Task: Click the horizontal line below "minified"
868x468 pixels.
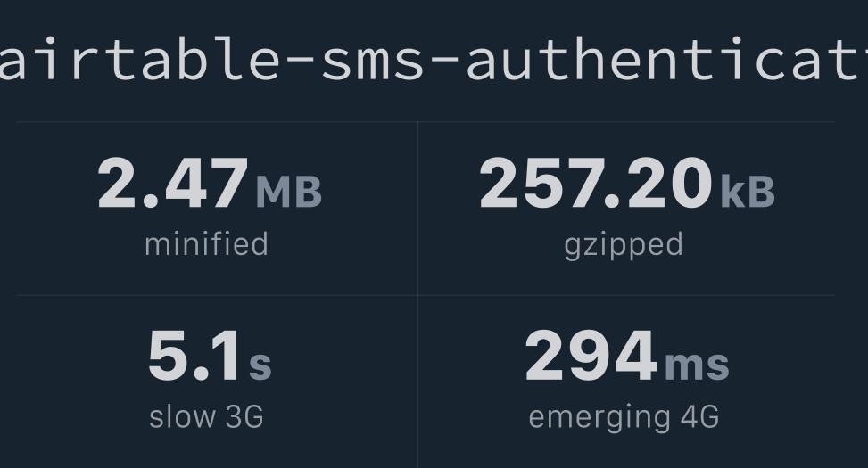Action: click(217, 295)
